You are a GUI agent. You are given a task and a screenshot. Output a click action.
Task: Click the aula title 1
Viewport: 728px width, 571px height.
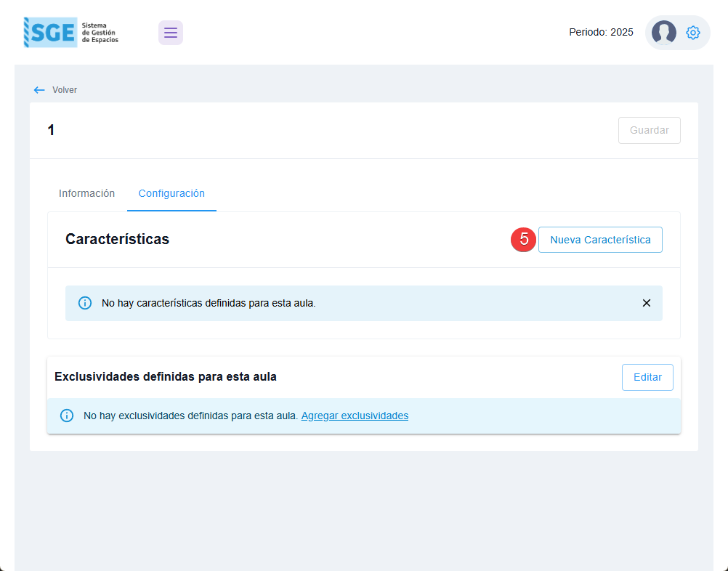coord(51,130)
